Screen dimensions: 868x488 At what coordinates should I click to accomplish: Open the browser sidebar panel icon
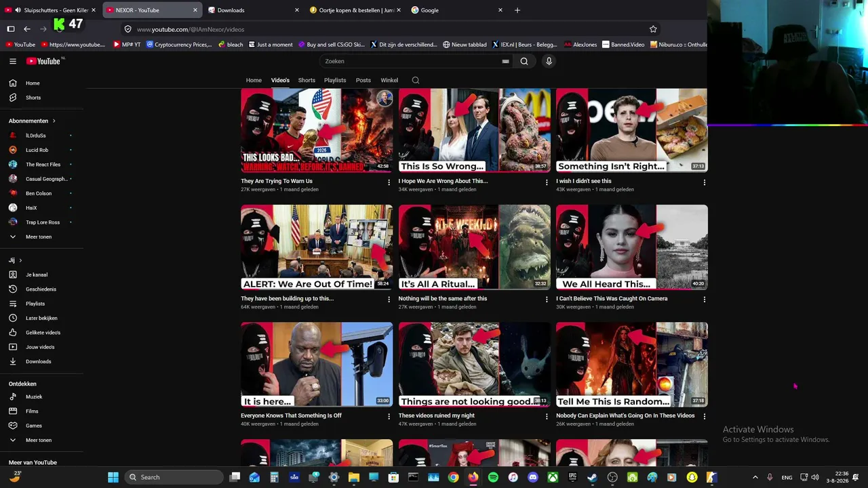[x=11, y=29]
